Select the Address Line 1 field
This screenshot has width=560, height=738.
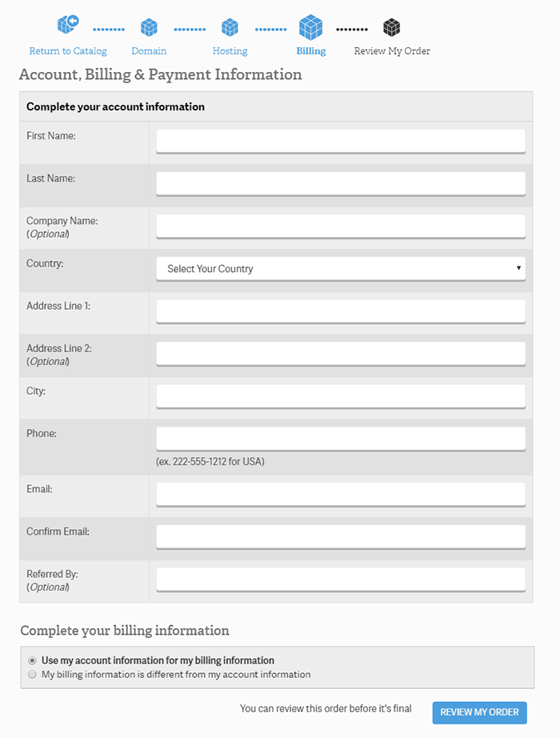tap(341, 311)
